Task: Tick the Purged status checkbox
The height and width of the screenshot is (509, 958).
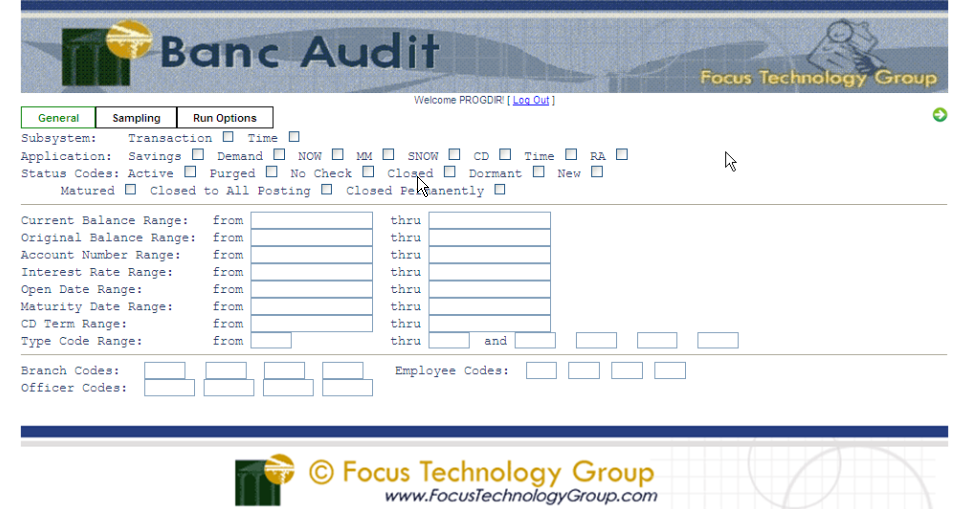Action: [x=272, y=172]
